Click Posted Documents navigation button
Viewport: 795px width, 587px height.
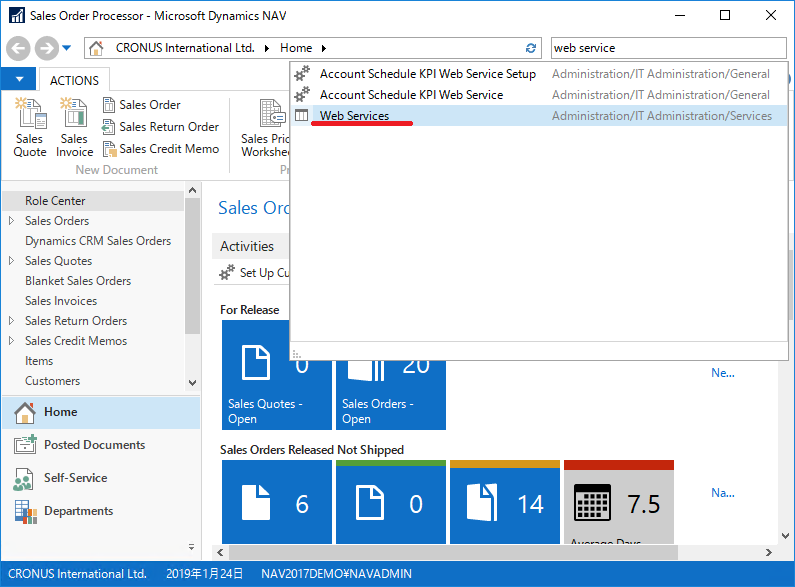pos(94,445)
